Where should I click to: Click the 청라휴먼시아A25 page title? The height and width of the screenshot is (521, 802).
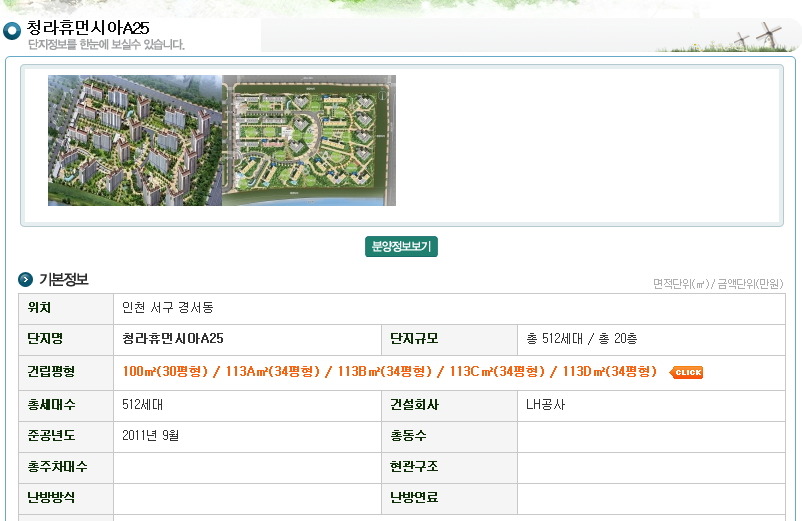tap(88, 28)
